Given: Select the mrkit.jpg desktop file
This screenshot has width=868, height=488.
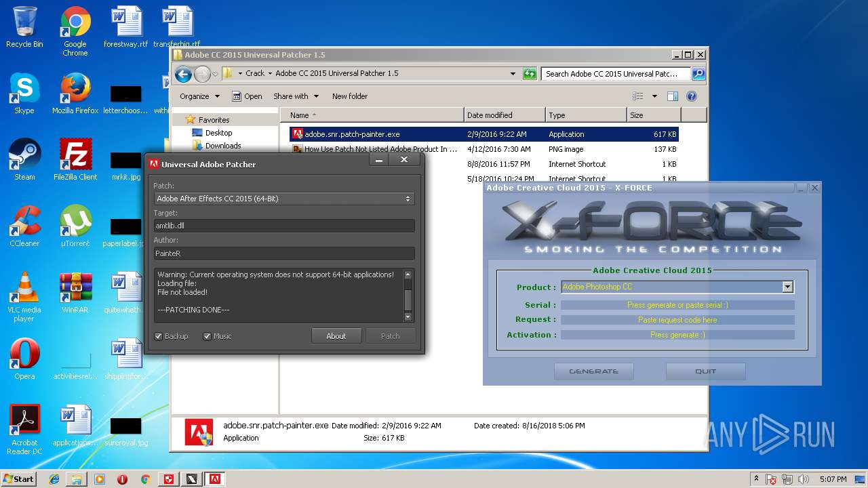Looking at the screenshot, I should click(126, 166).
